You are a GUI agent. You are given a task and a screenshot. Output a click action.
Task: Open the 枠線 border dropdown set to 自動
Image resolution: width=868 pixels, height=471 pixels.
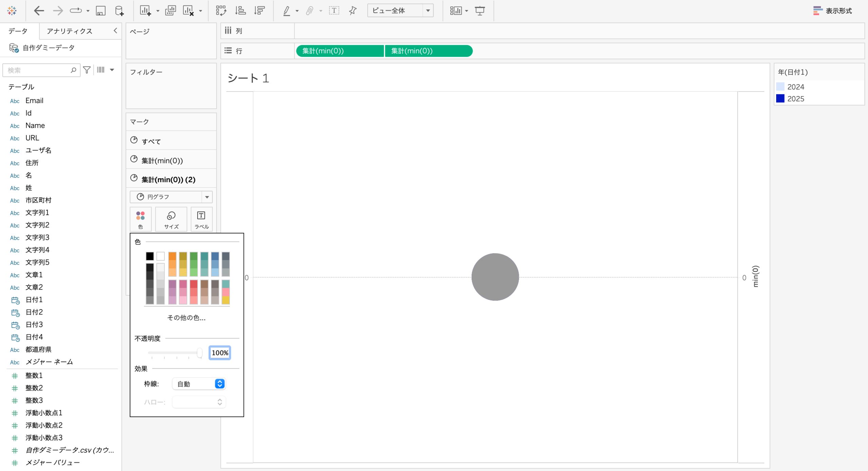pos(199,384)
